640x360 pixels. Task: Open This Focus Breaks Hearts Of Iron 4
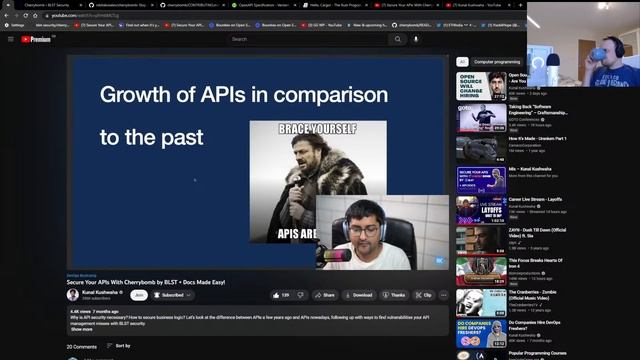pyautogui.click(x=536, y=263)
